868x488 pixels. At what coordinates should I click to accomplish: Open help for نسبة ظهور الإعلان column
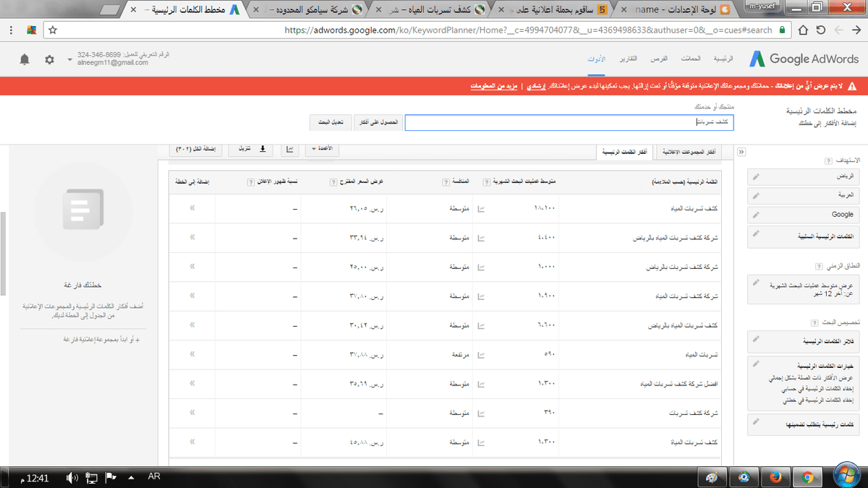click(x=250, y=182)
